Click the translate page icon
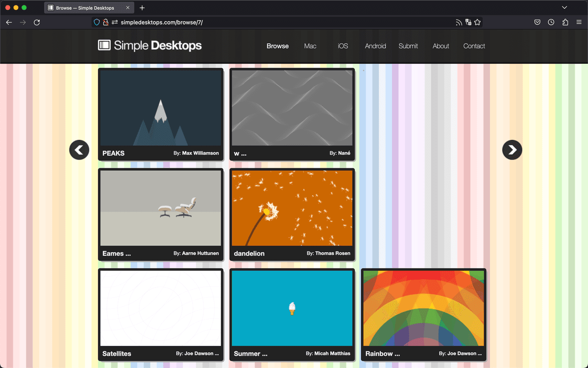This screenshot has height=368, width=588. (468, 22)
